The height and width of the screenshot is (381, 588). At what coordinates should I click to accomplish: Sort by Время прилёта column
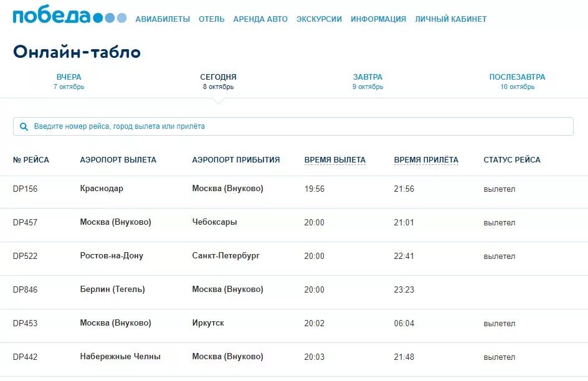[x=426, y=160]
